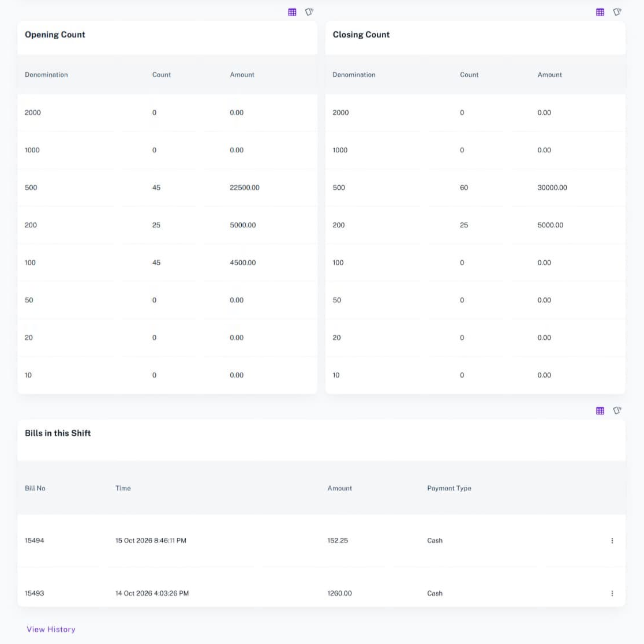Open the three-dot menu for bill 15494
This screenshot has height=644, width=644.
click(x=612, y=541)
